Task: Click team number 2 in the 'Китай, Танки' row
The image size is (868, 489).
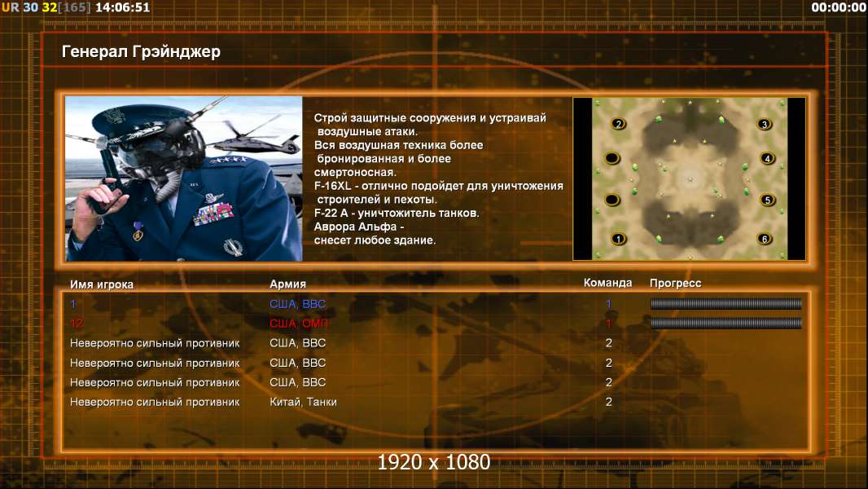Action: pos(608,402)
